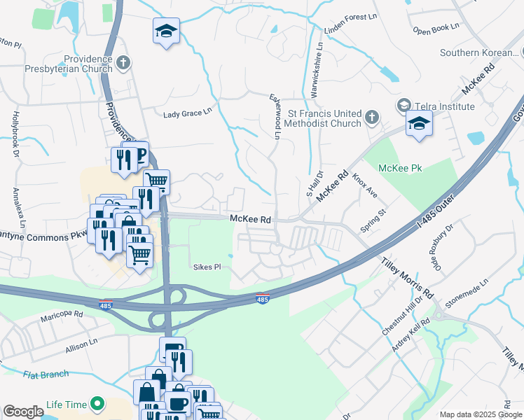Click the school marker near Linden Forest Ln
The height and width of the screenshot is (420, 524).
point(166,32)
